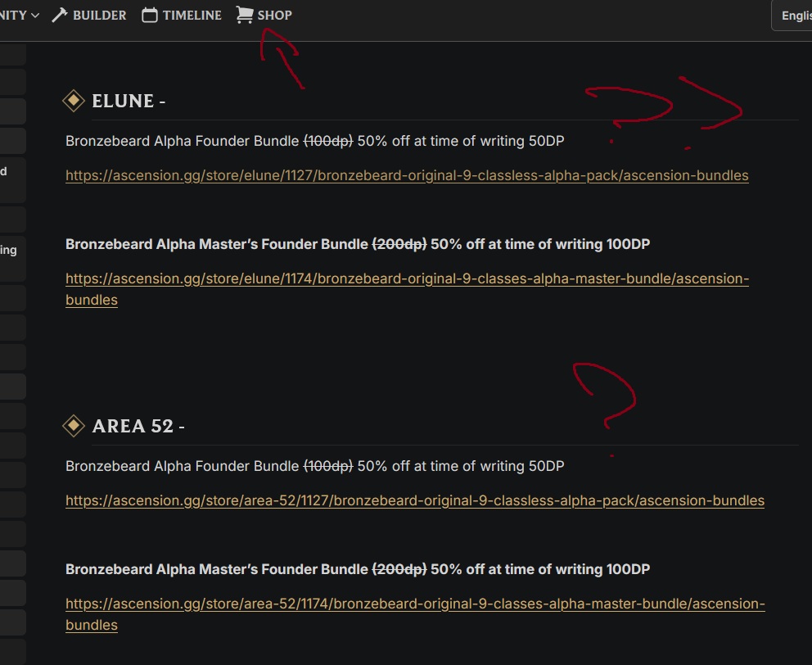Click the Shop cart icon

pos(245,15)
